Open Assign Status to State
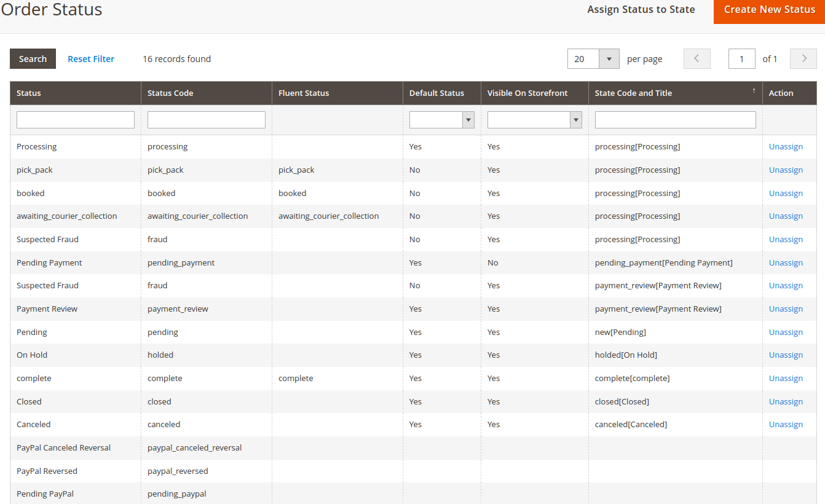This screenshot has height=504, width=825. 641,10
